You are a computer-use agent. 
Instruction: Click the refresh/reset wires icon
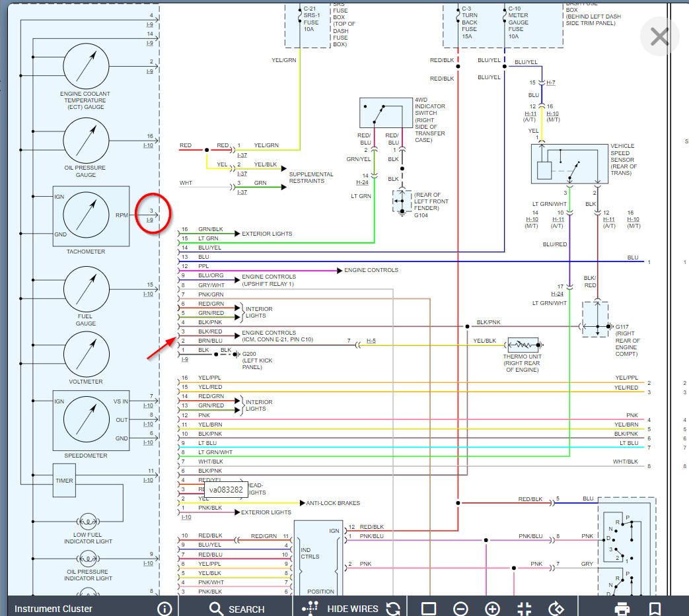(392, 608)
